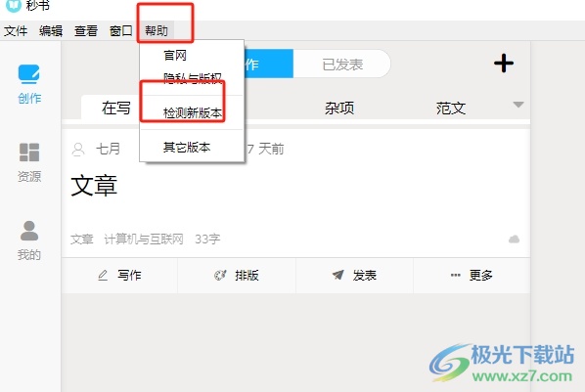Expand category tabs dropdown arrow

coord(518,105)
